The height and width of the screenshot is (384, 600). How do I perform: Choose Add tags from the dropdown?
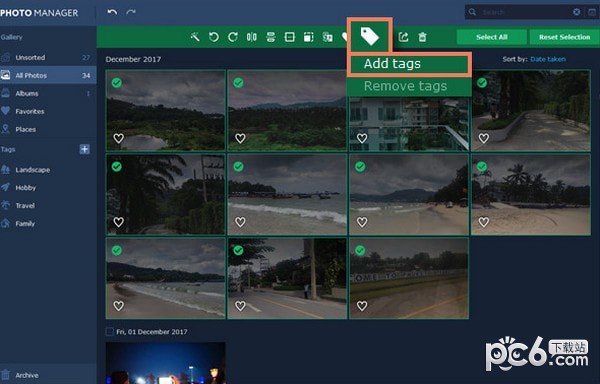pyautogui.click(x=409, y=64)
